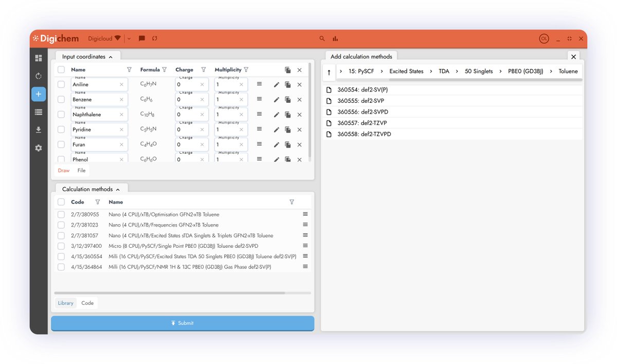Open the history icon in the sidebar

(x=39, y=76)
